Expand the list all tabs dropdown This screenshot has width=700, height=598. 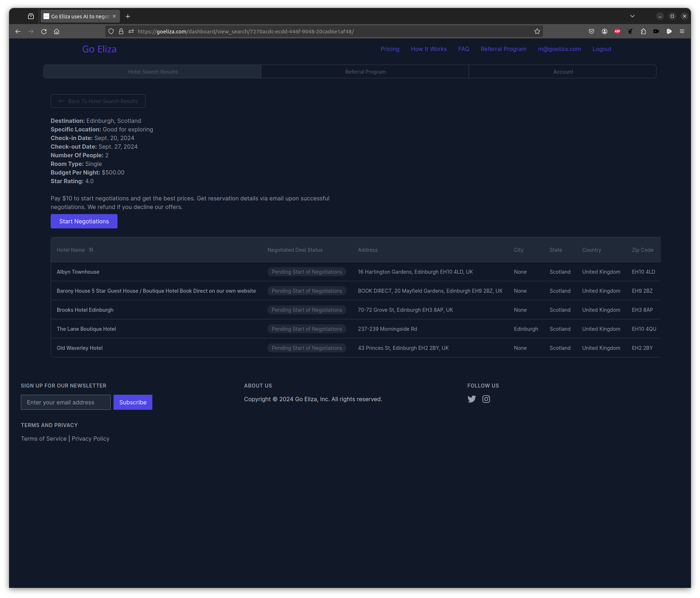click(632, 16)
